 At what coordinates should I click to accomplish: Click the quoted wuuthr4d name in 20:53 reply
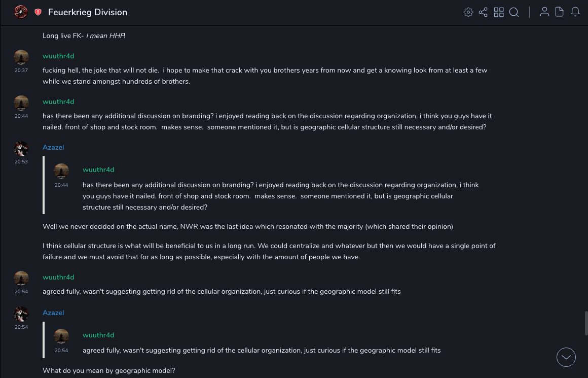98,169
